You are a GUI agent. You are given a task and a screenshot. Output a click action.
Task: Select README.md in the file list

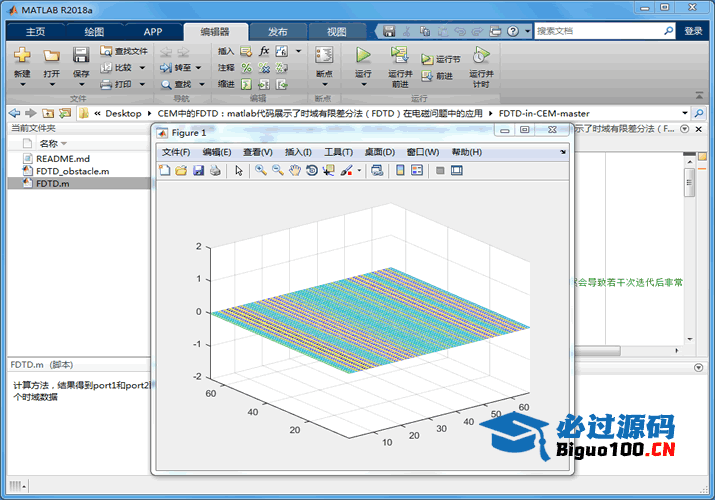(63, 159)
